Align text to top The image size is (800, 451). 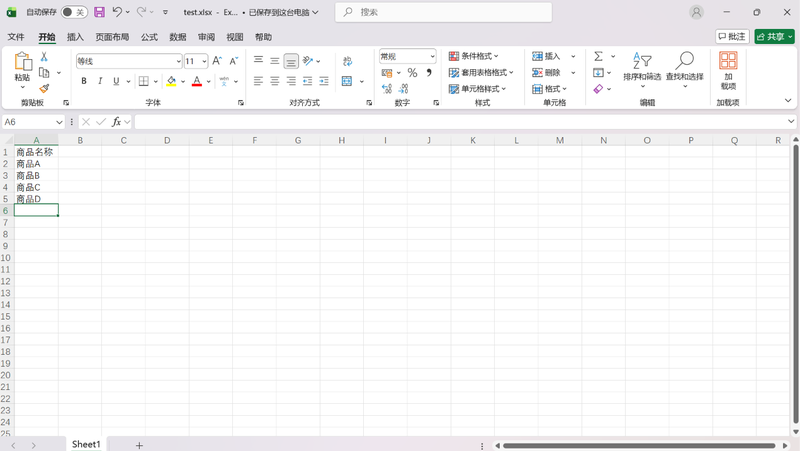point(259,61)
